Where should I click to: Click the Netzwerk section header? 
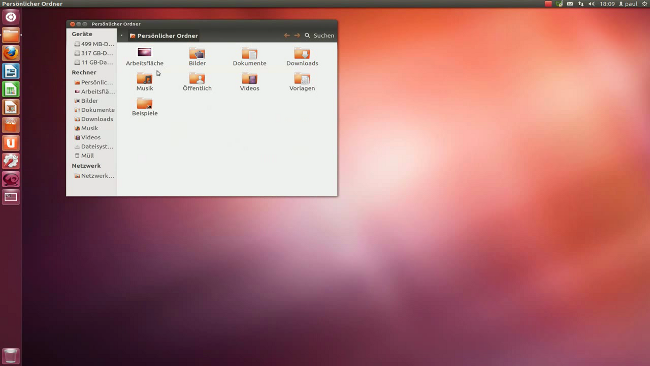tap(86, 166)
